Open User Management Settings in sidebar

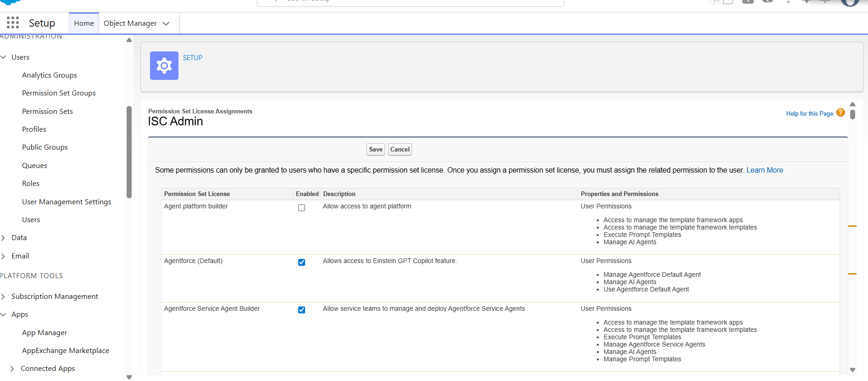67,202
